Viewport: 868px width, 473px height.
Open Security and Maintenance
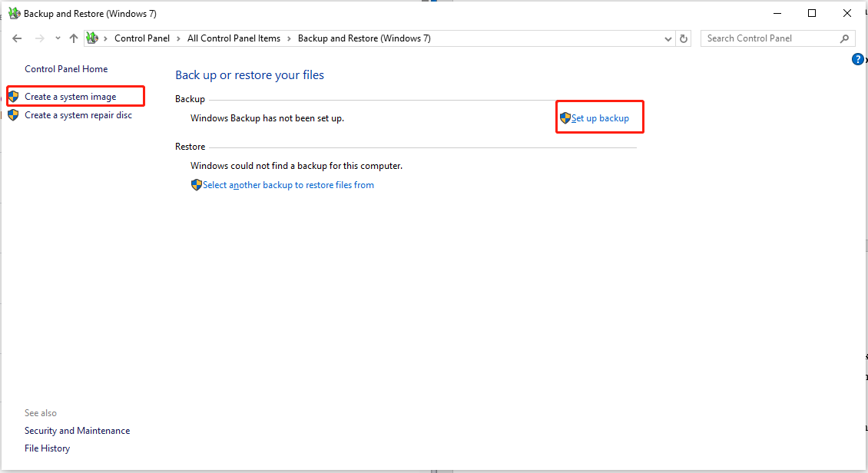[x=77, y=430]
